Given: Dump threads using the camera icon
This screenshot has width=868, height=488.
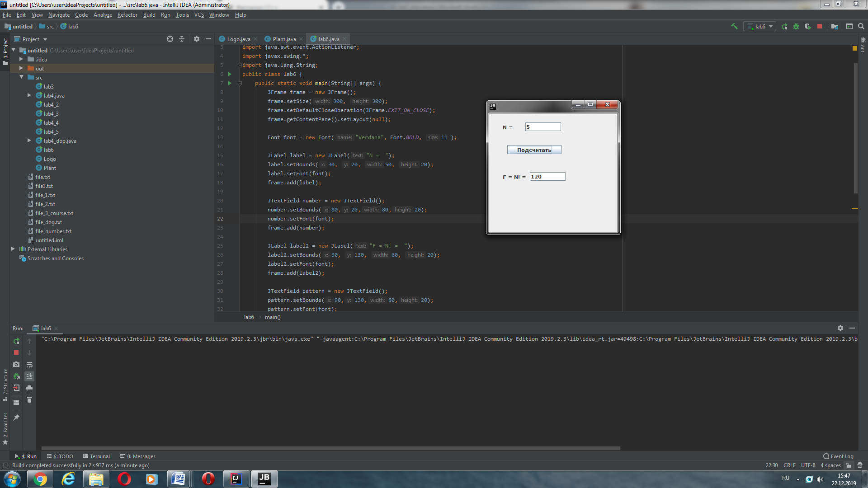Looking at the screenshot, I should (x=16, y=364).
